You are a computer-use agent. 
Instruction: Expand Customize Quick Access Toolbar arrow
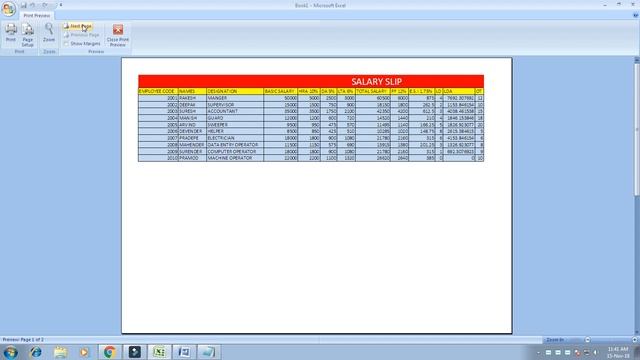tap(61, 5)
